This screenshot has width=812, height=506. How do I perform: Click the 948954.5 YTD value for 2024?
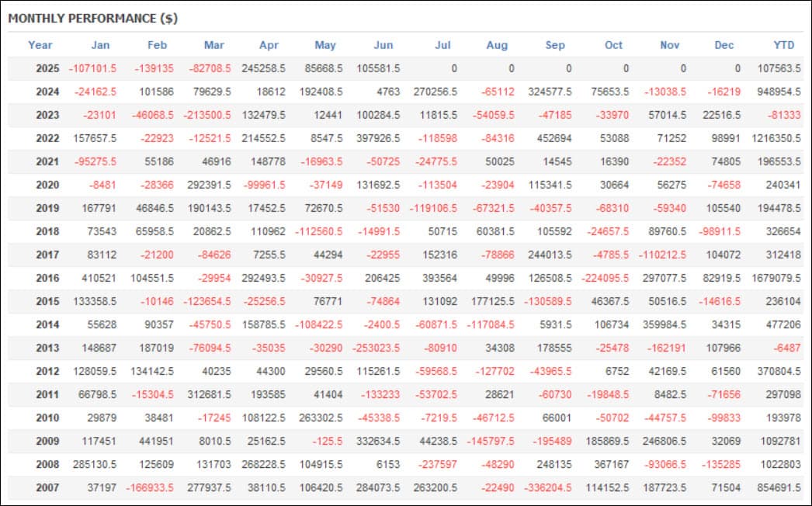coord(779,92)
